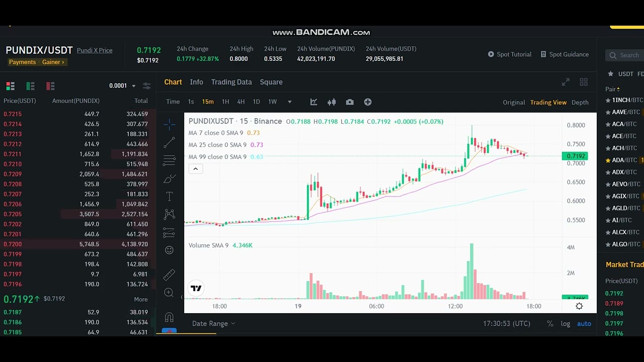Switch to the Chart tab

tap(173, 82)
